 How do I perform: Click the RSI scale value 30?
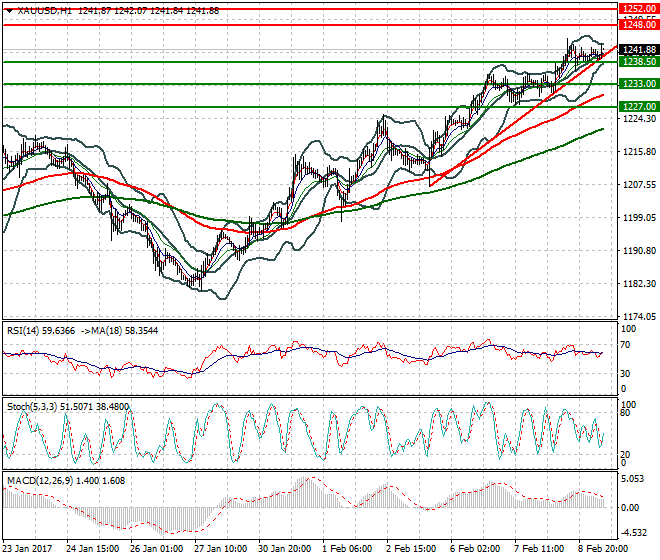[x=625, y=374]
